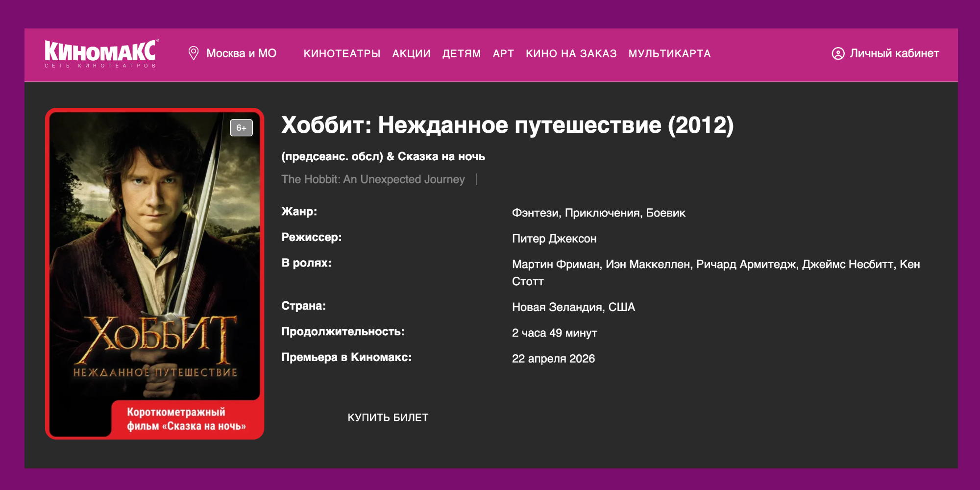Screen dimensions: 980x490
Task: Click the user profile icon
Action: [x=838, y=53]
